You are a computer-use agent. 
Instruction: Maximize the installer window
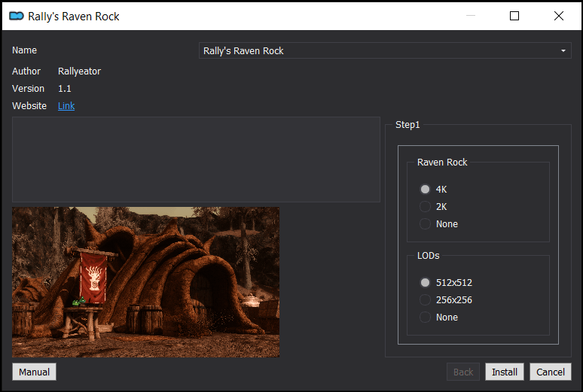click(514, 16)
